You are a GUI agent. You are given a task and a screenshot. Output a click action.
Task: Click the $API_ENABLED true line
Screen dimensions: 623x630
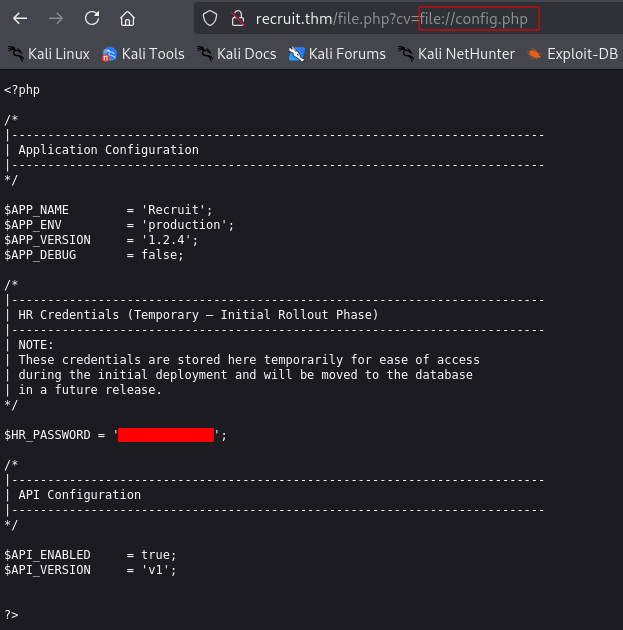(x=90, y=555)
